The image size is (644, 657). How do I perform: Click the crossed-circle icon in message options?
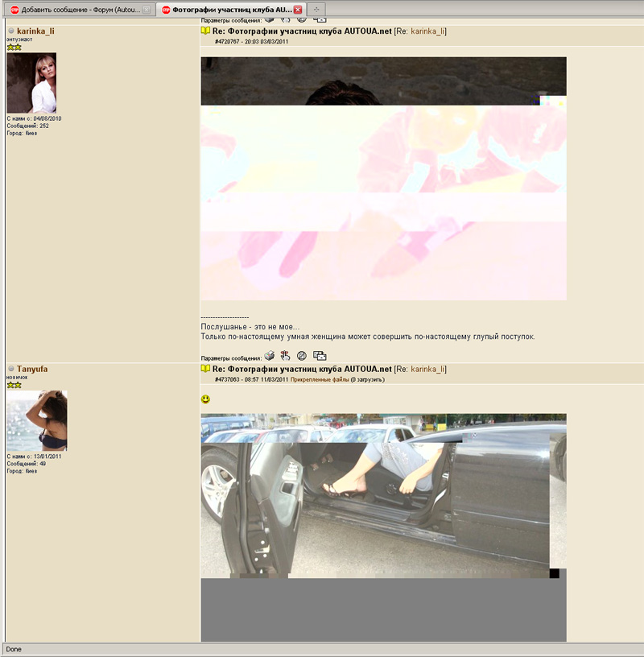302,355
